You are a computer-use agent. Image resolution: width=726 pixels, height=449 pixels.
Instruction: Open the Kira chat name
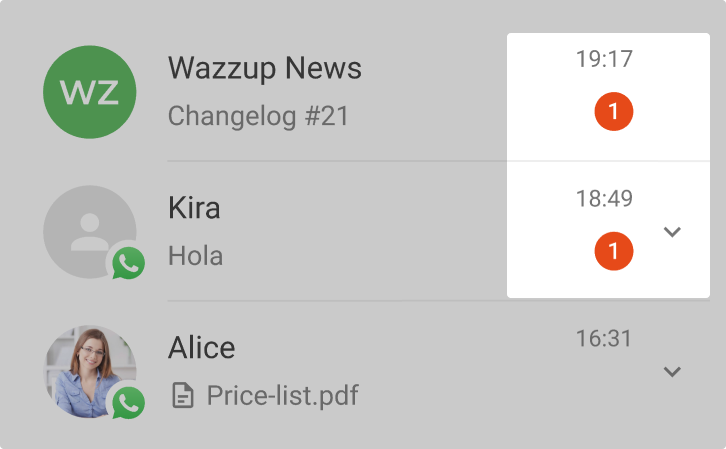194,208
